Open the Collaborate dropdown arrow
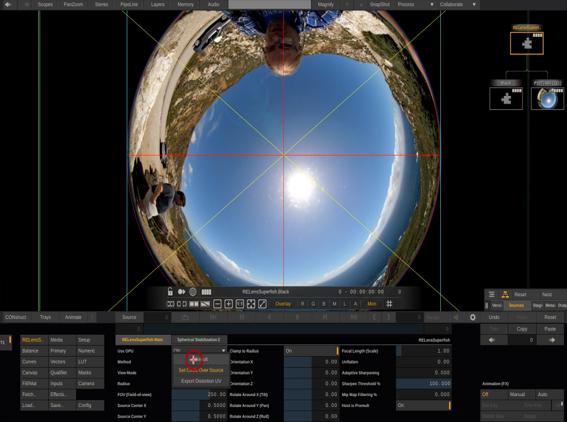Screen dimensions: 567x422 point(474,4)
